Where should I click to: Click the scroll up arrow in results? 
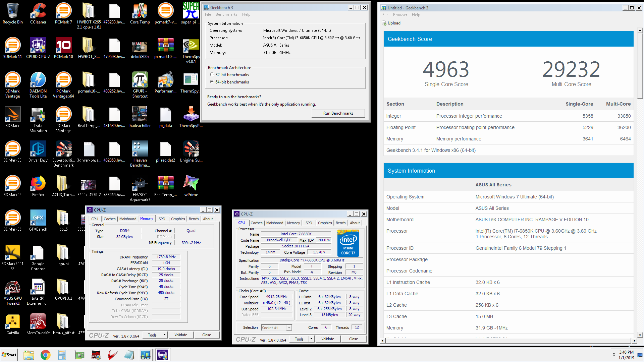pos(640,30)
